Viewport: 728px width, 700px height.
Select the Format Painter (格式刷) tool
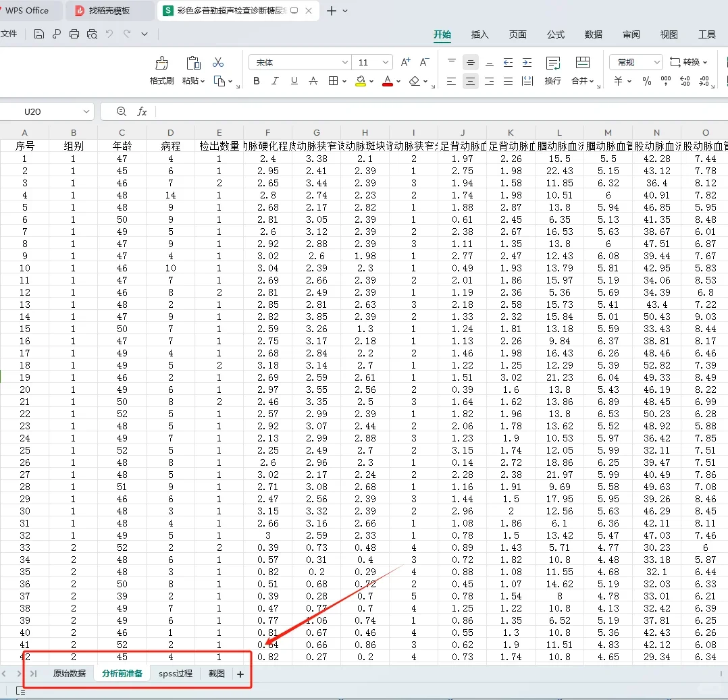click(x=161, y=71)
